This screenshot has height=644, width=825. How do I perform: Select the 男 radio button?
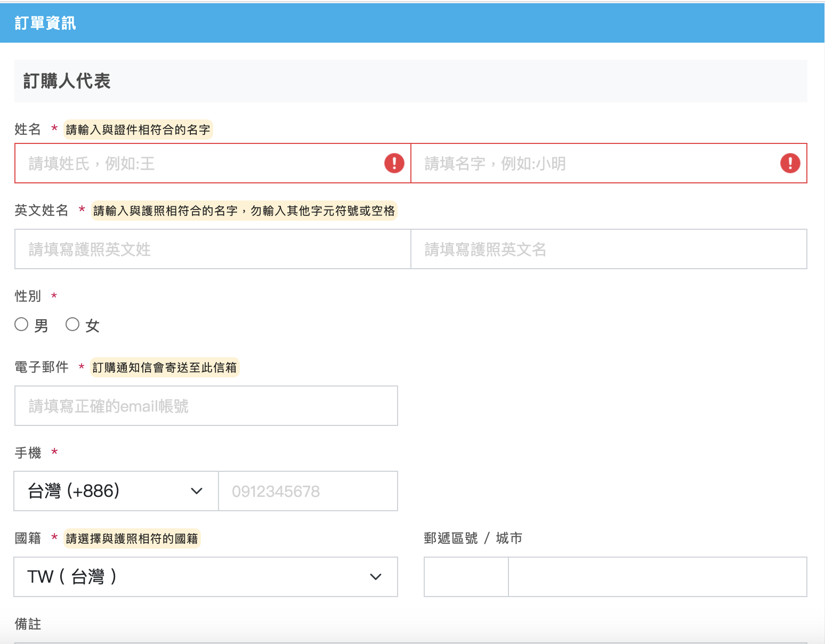(x=21, y=324)
